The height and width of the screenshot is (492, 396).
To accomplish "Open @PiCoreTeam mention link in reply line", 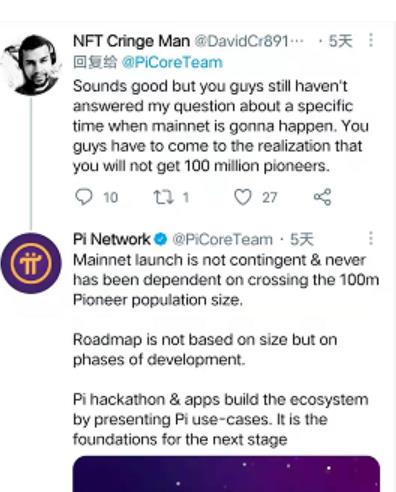I will coord(172,63).
